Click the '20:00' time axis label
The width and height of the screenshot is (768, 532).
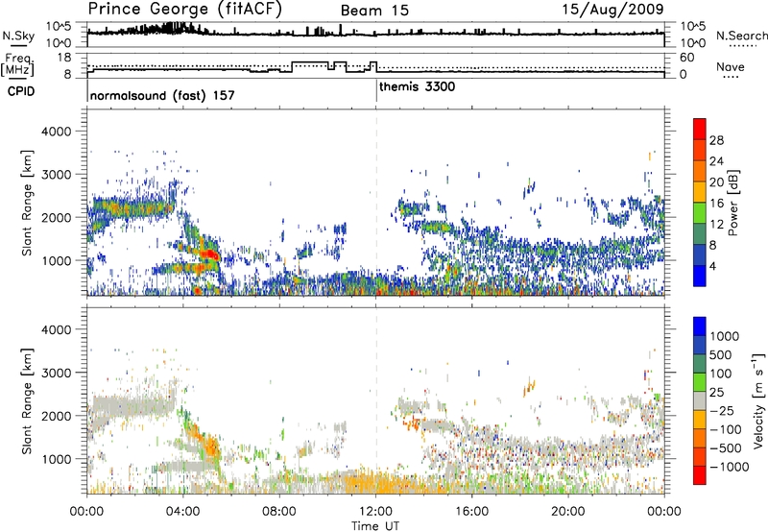568,512
